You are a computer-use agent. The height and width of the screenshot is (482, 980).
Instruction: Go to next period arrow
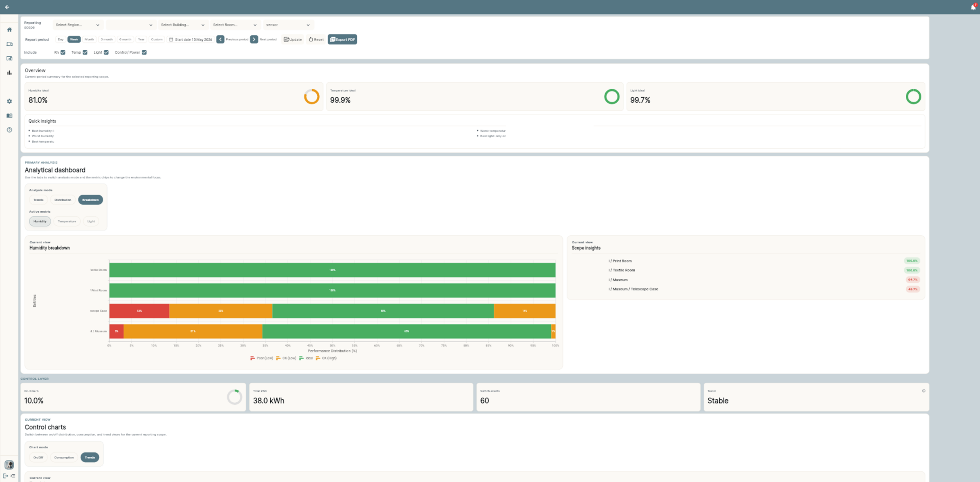tap(254, 39)
